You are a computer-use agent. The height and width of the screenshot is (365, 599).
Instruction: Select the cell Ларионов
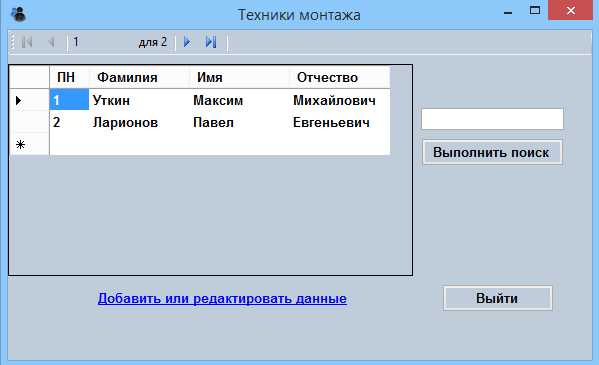click(139, 122)
